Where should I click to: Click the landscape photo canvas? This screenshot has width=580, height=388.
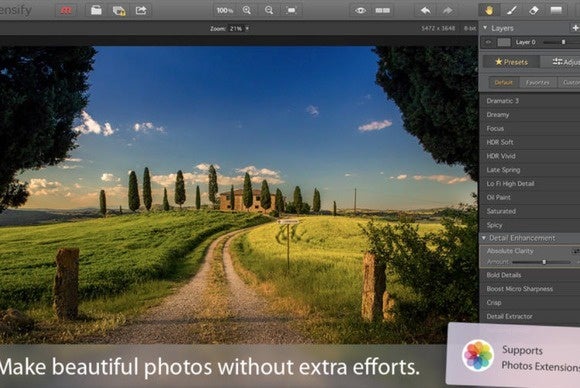(239, 195)
